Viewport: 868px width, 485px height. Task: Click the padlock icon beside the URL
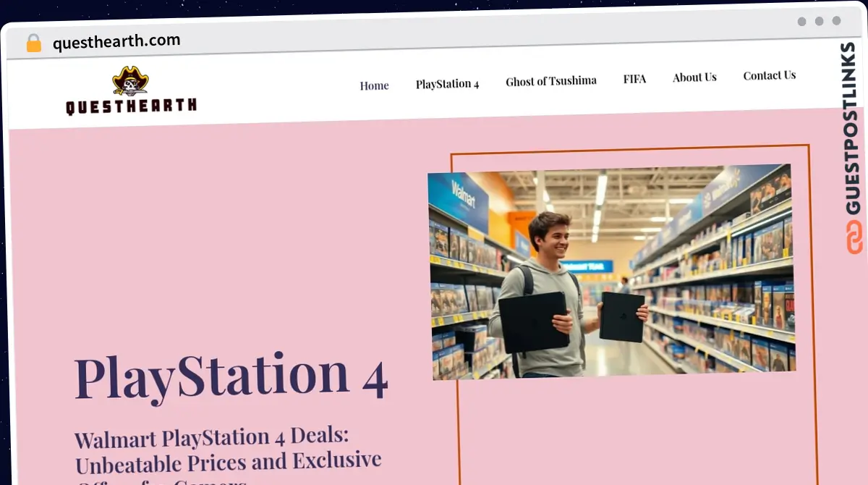coord(33,43)
